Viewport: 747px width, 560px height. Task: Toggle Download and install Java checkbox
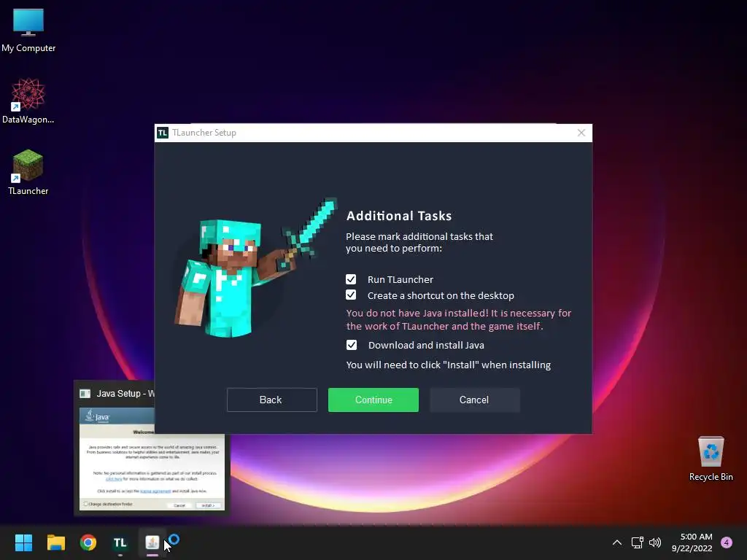tap(352, 345)
